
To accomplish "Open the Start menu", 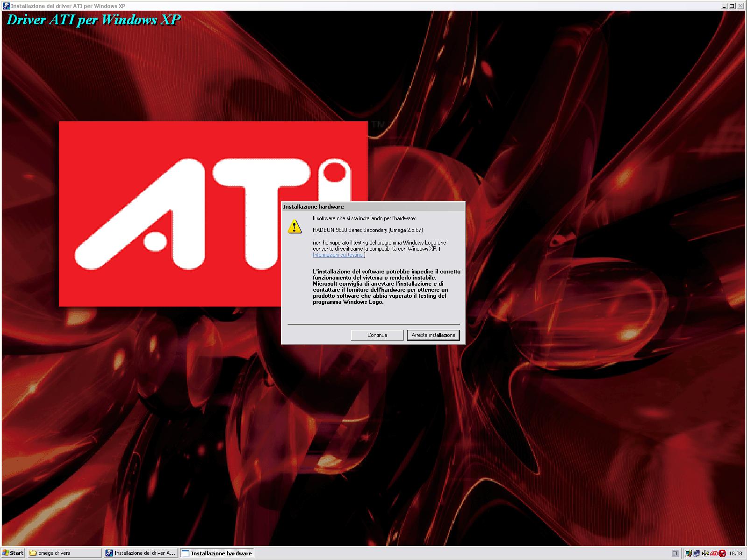I will (x=13, y=553).
